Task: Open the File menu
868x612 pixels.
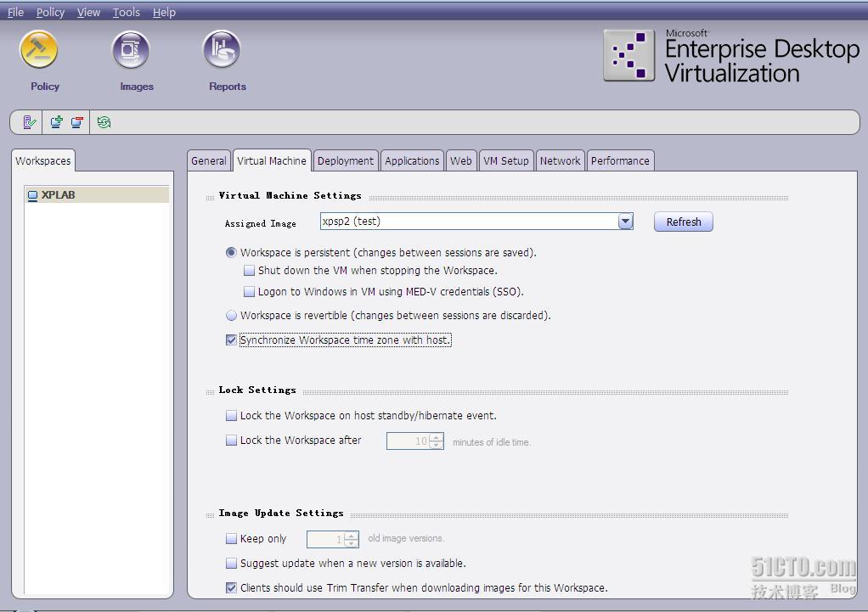Action: (x=15, y=12)
